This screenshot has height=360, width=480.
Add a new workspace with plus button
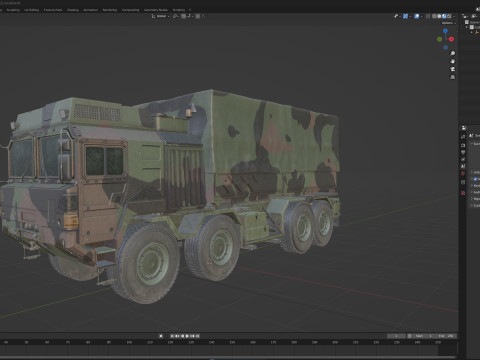click(190, 10)
